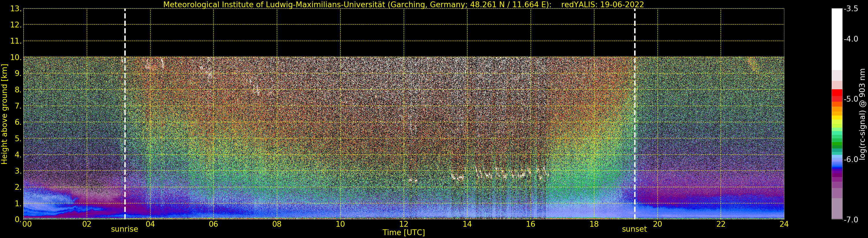Image resolution: width=868 pixels, height=238 pixels.
Task: Click the 'Time [UTC]' axis label
Action: click(404, 233)
